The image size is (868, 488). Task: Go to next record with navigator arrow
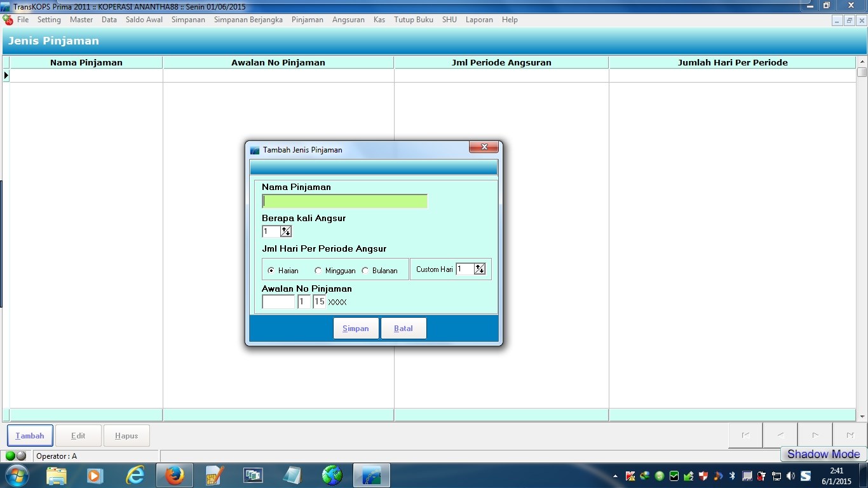pos(815,435)
